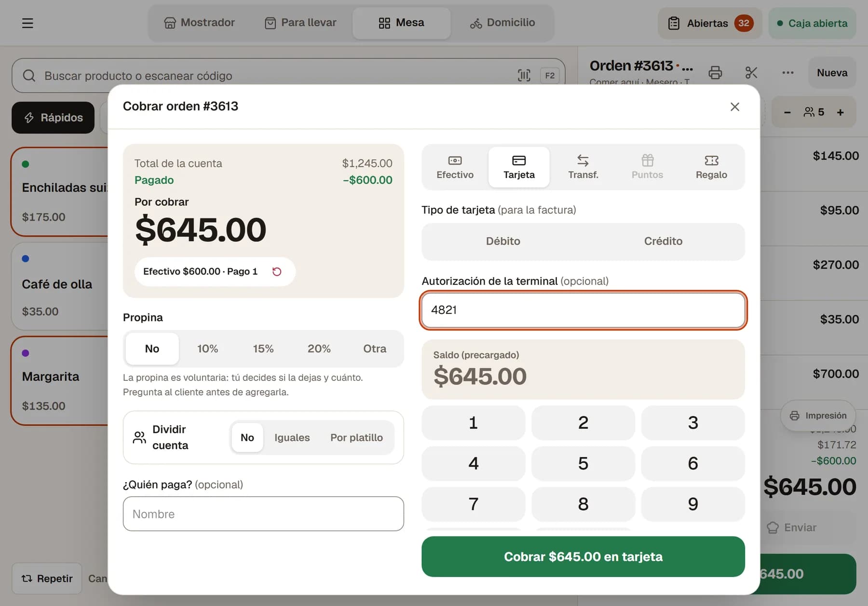Screen dimensions: 868x606
Task: Click the Nombre payer field
Action: (263, 514)
